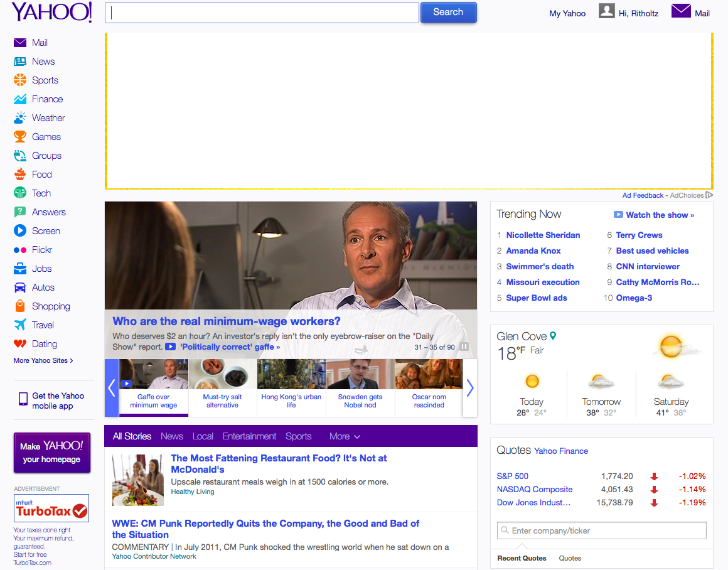Viewport: 728px width, 570px height.
Task: Open the Nicollette Sheridan trending link
Action: [543, 235]
